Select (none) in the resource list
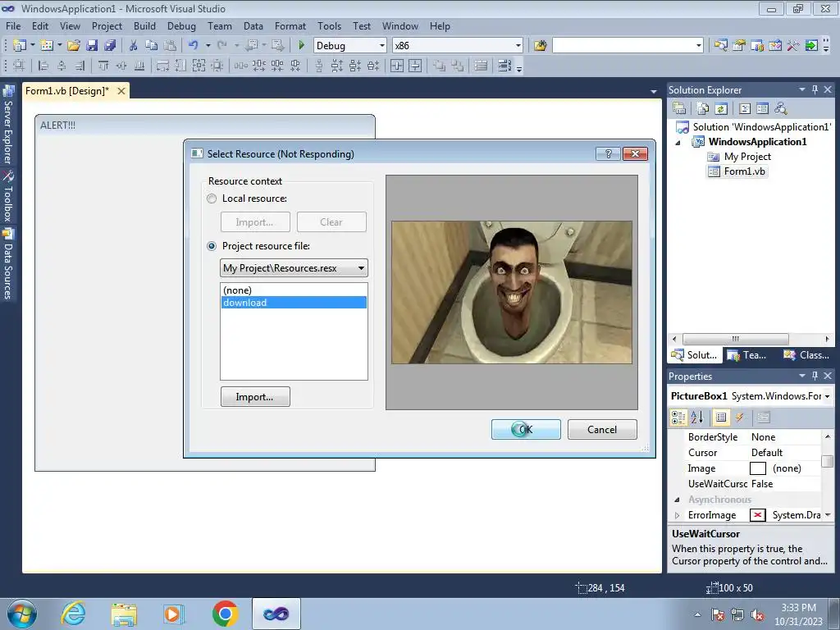The image size is (840, 630). click(294, 290)
